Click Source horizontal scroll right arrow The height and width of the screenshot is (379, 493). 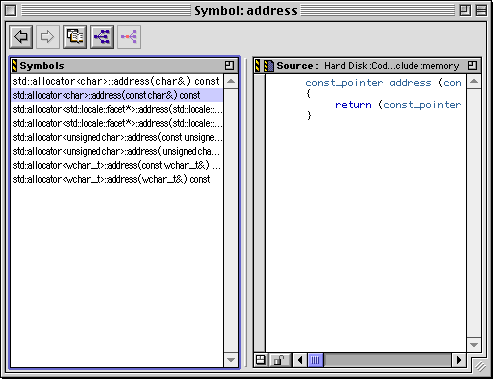coord(459,360)
